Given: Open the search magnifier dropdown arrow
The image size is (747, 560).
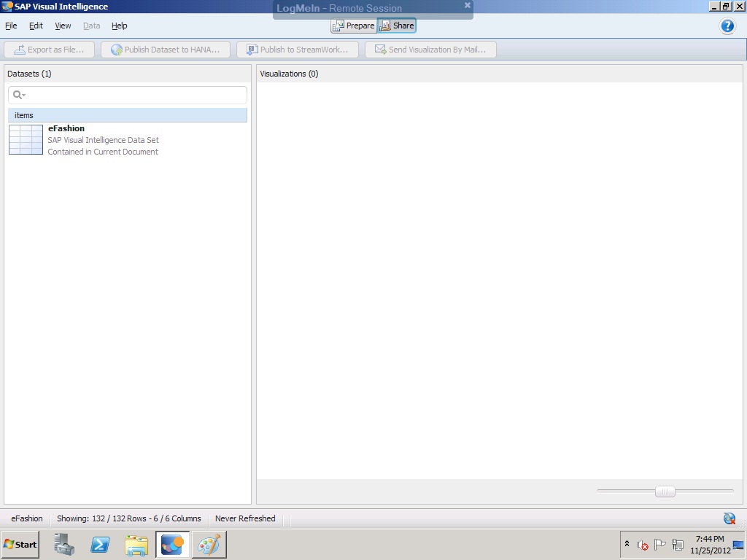Looking at the screenshot, I should click(24, 96).
